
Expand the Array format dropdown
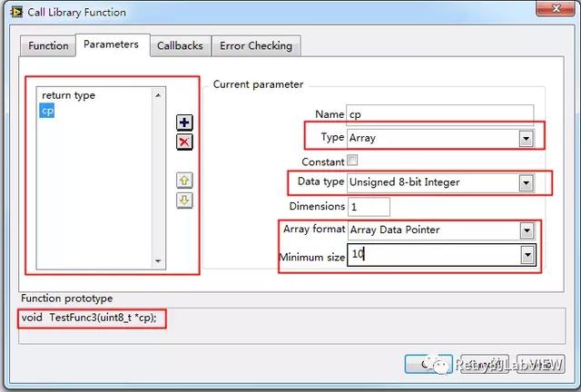pyautogui.click(x=527, y=230)
